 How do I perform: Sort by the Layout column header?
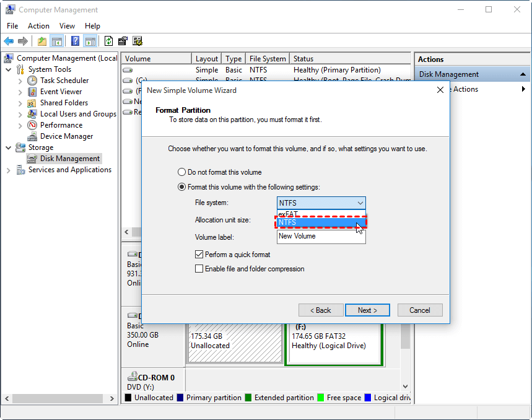click(207, 59)
